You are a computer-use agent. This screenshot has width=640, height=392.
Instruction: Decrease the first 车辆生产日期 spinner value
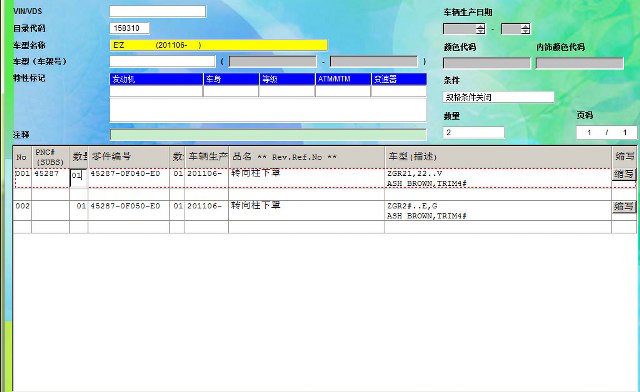[x=480, y=31]
